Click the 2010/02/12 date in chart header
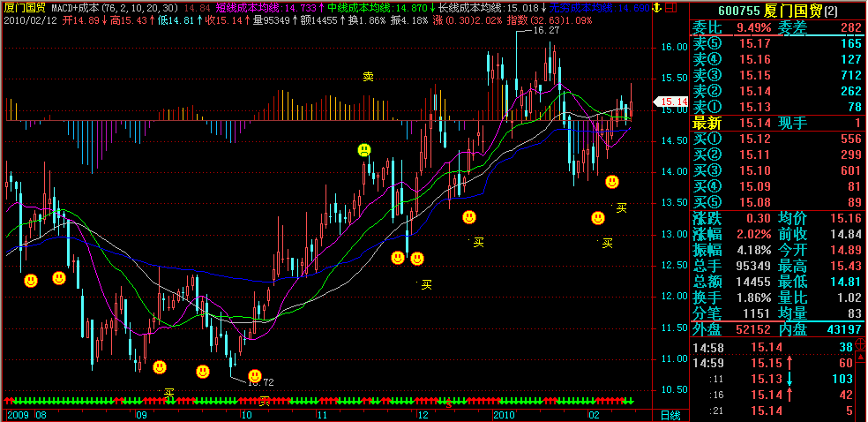The width and height of the screenshot is (868, 422). [30, 20]
